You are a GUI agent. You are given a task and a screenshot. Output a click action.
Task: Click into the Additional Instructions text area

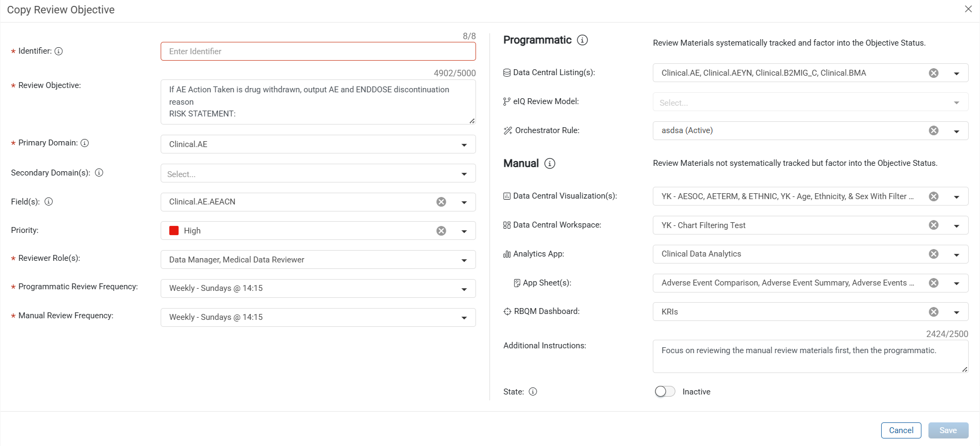coord(810,356)
